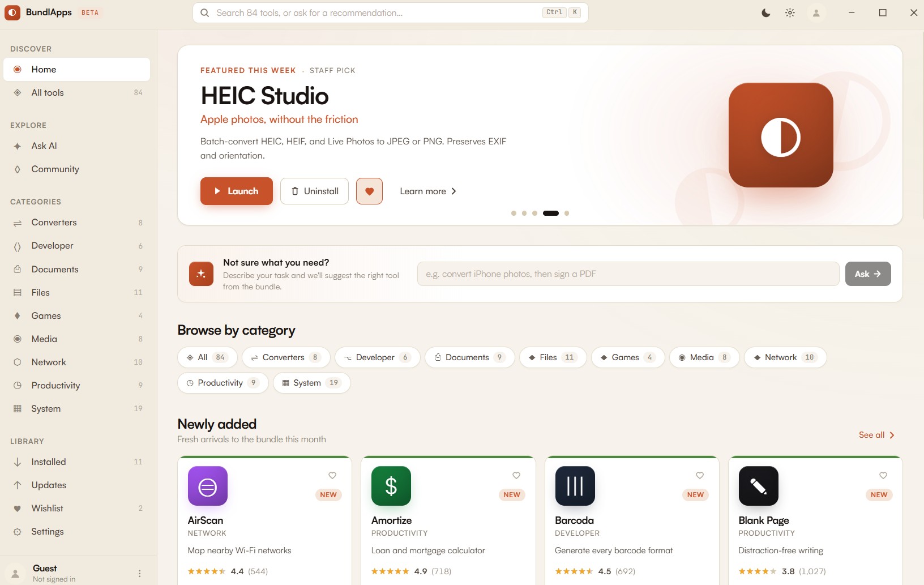Image resolution: width=924 pixels, height=585 pixels.
Task: Expand Learn more for HEIC Studio
Action: pyautogui.click(x=427, y=191)
